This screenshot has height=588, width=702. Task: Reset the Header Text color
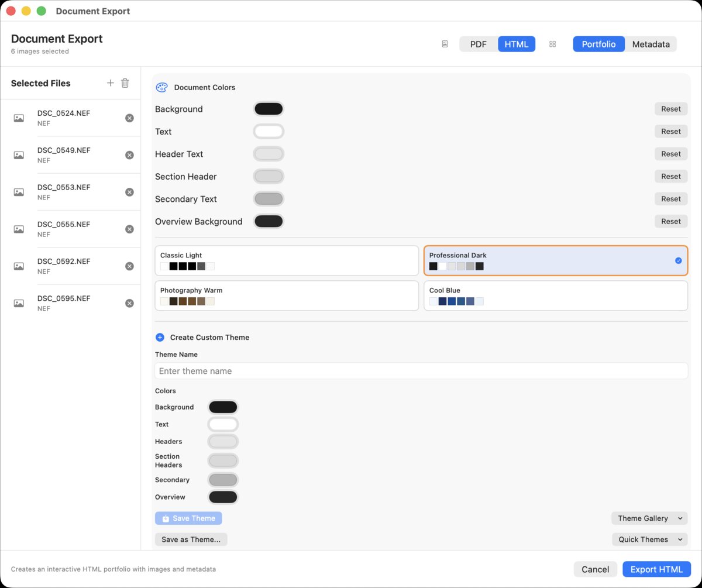[670, 153]
